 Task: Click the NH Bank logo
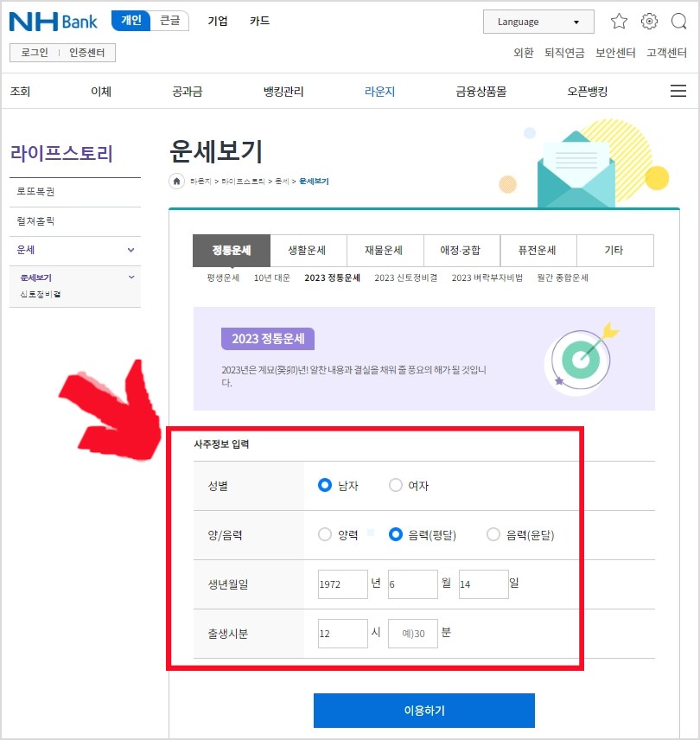tap(54, 22)
